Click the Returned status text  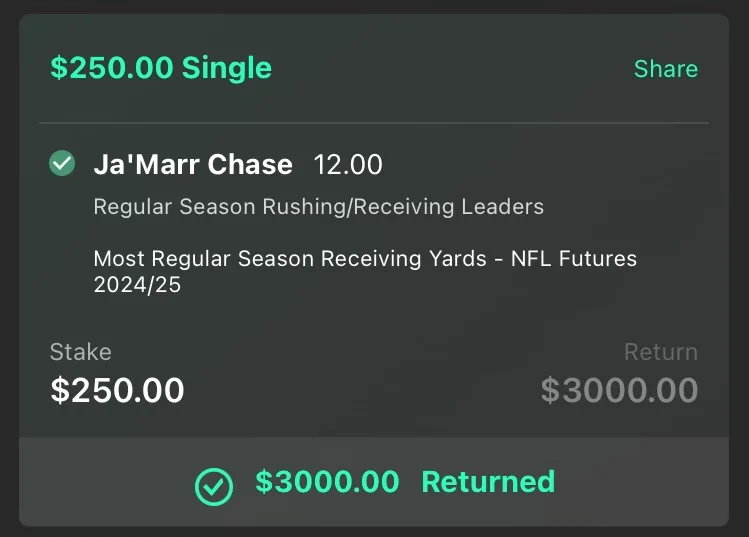[488, 482]
